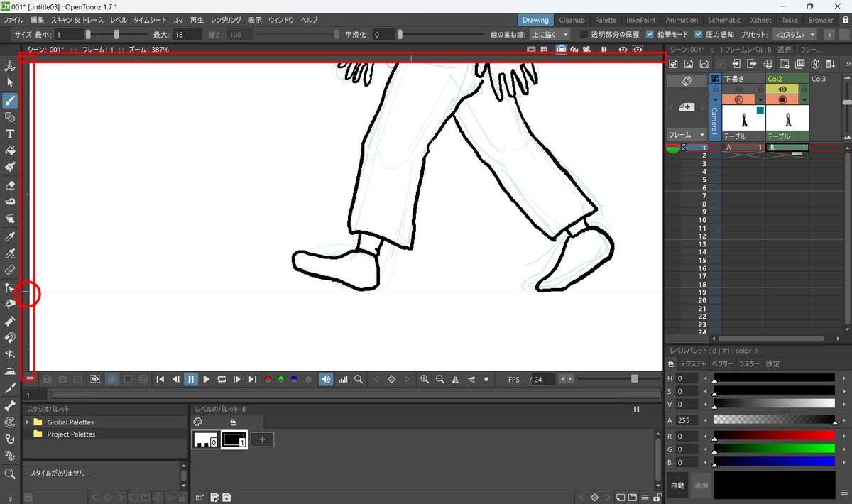The height and width of the screenshot is (504, 852).
Task: Jump to first frame button
Action: pos(160,380)
